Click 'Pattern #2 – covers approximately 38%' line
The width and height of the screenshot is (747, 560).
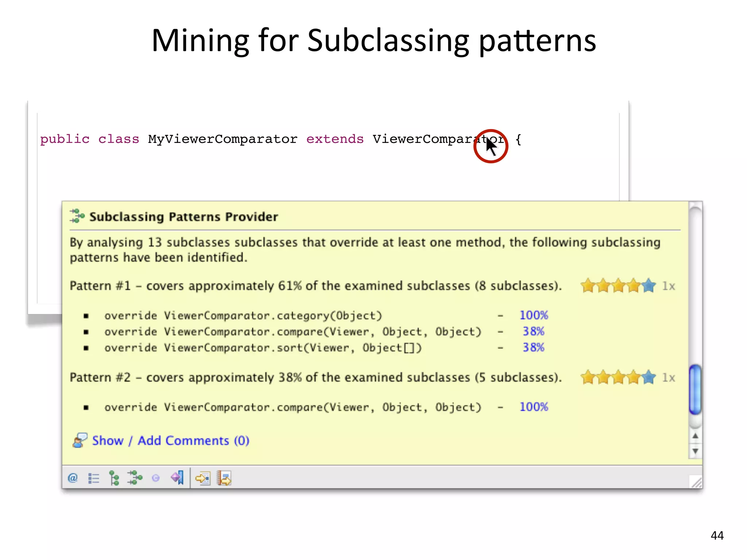pyautogui.click(x=316, y=377)
